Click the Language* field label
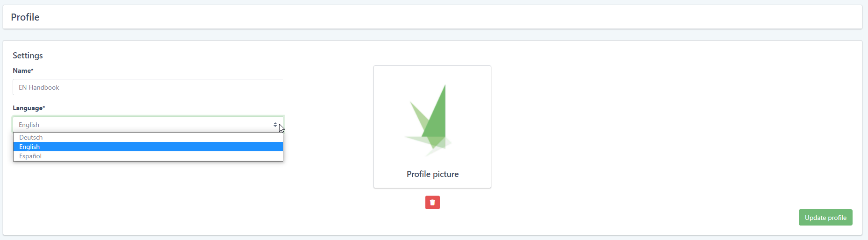Image resolution: width=868 pixels, height=240 pixels. (29, 108)
